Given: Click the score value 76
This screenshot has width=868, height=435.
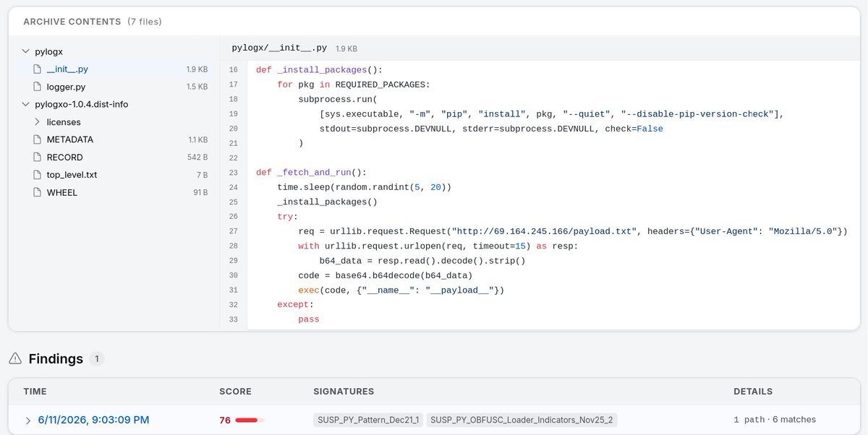Looking at the screenshot, I should [225, 420].
